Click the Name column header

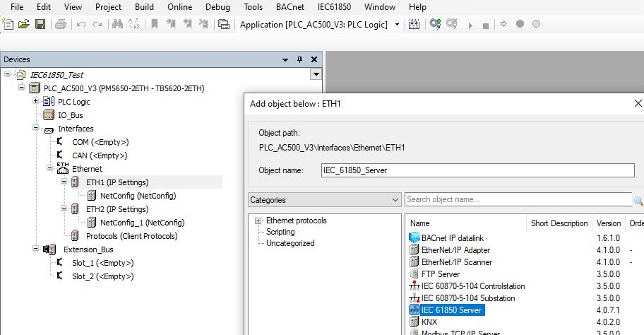420,223
